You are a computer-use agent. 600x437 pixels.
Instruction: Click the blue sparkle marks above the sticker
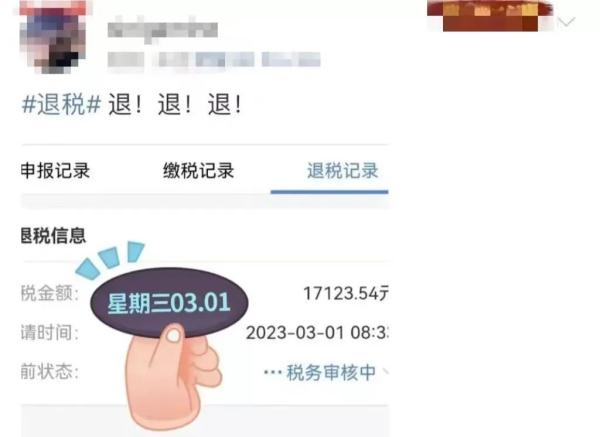[110, 259]
